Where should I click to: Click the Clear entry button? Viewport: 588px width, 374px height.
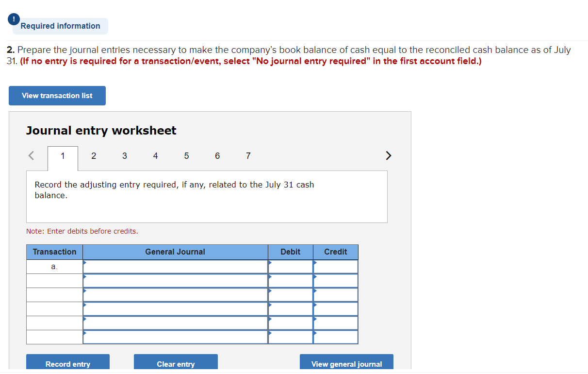(x=176, y=364)
